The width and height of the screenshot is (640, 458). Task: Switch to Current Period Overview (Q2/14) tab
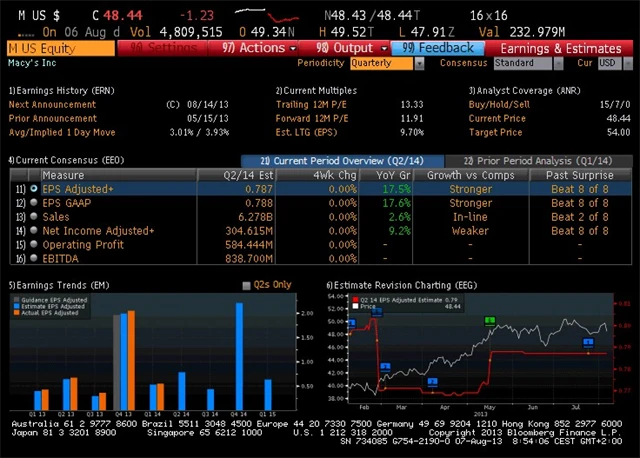338,160
